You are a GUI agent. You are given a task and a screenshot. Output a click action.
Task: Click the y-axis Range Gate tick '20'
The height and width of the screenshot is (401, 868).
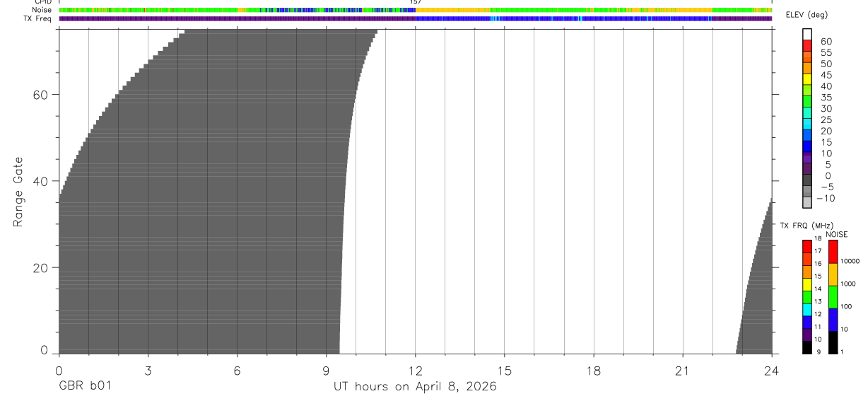point(41,268)
